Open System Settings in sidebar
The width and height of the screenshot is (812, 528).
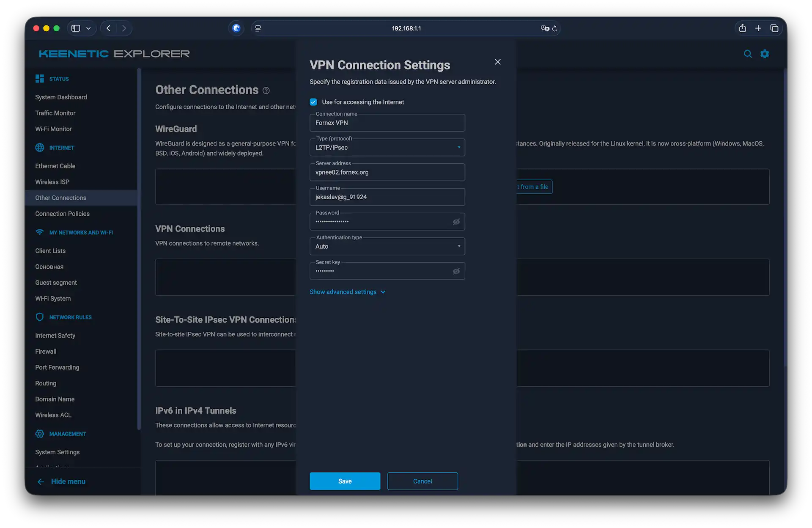click(x=57, y=452)
